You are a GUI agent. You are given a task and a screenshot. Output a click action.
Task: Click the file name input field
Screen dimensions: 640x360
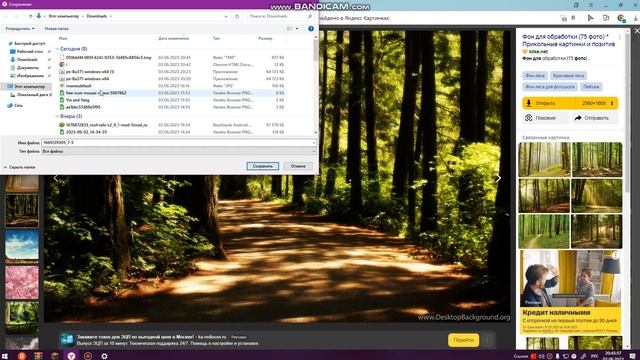pyautogui.click(x=178, y=143)
